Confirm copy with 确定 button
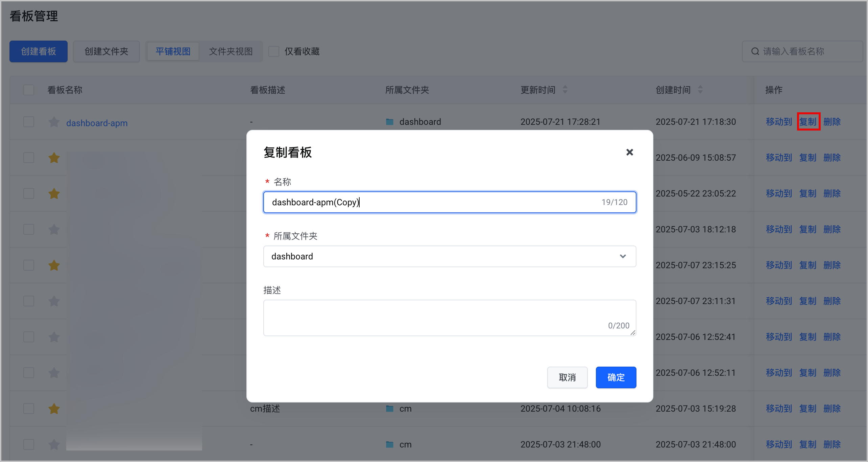 [x=616, y=377]
